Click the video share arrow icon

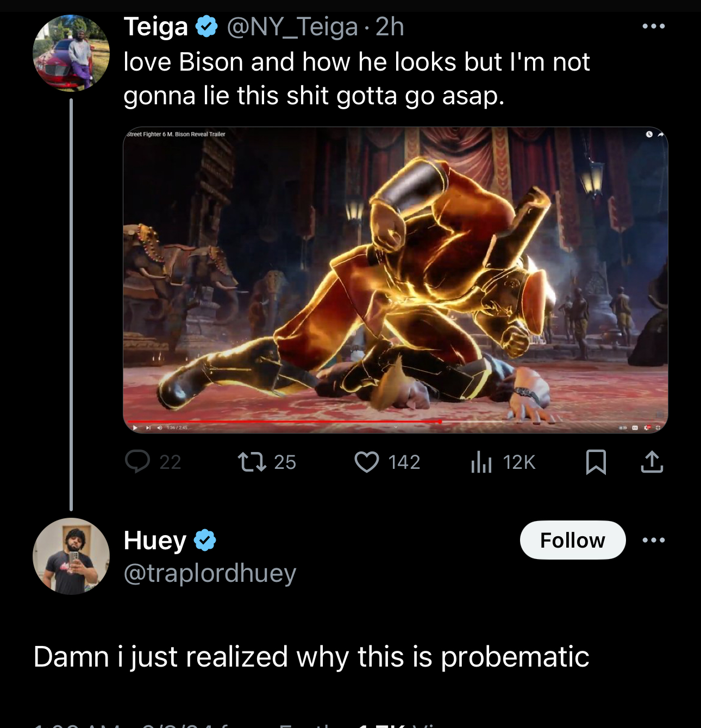[x=660, y=134]
